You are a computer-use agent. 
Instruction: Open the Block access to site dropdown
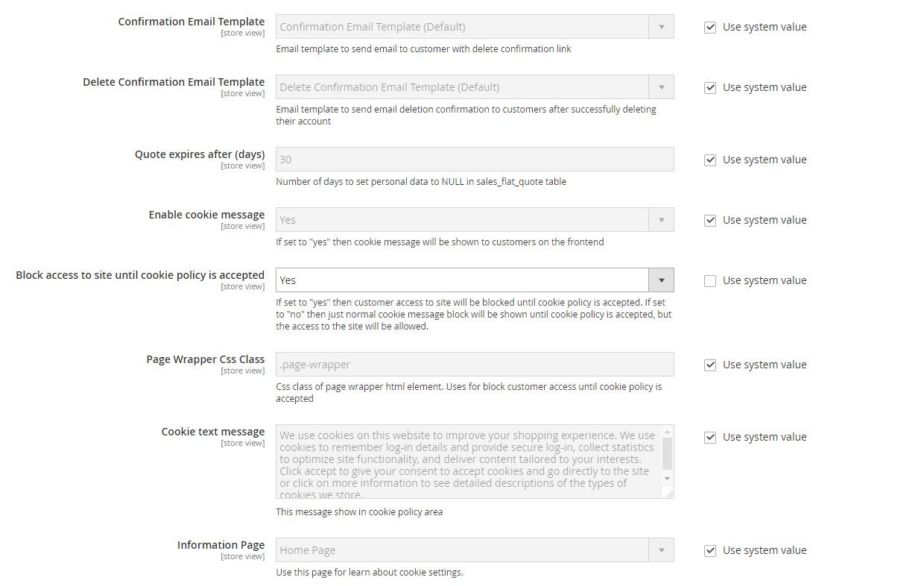(x=475, y=280)
